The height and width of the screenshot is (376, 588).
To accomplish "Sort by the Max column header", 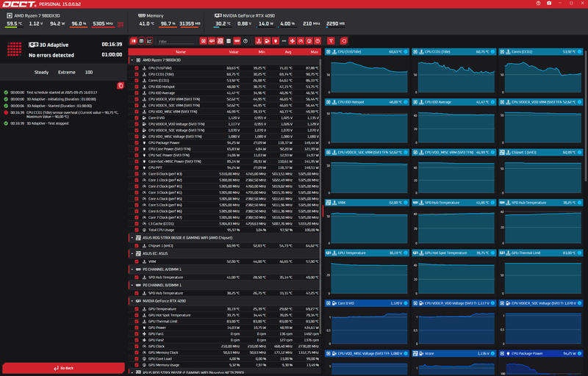I will coord(315,51).
